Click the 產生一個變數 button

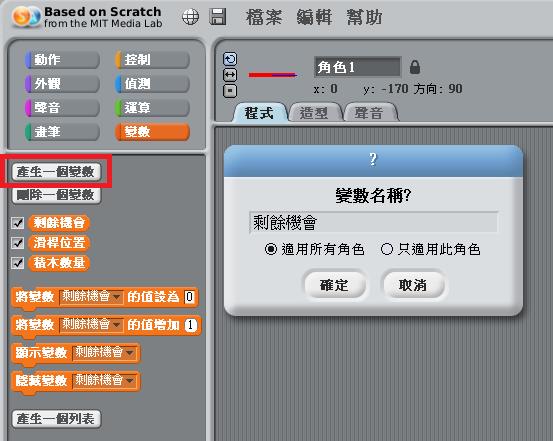(x=56, y=172)
